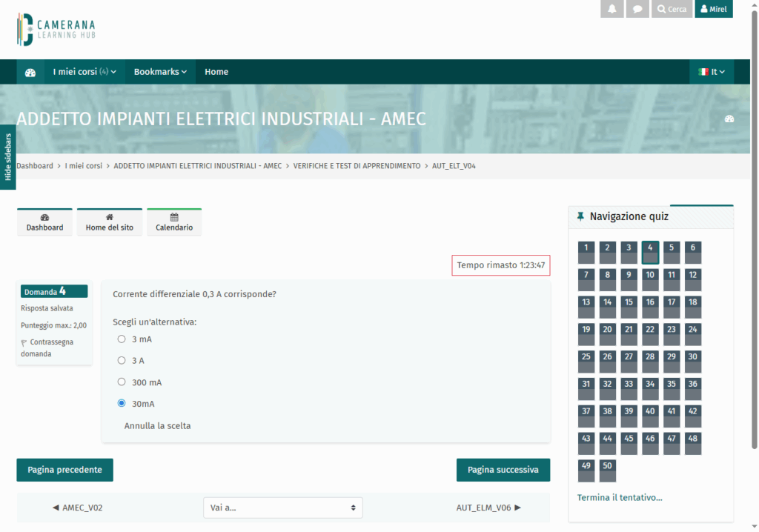Go to Pagina successiva

pyautogui.click(x=503, y=470)
